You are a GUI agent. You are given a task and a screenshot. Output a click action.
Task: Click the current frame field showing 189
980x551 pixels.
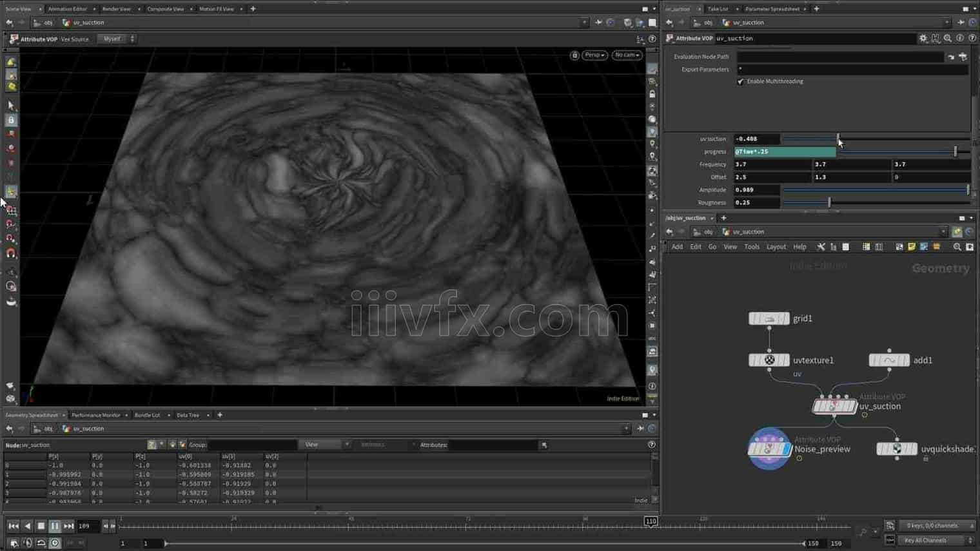pyautogui.click(x=84, y=526)
